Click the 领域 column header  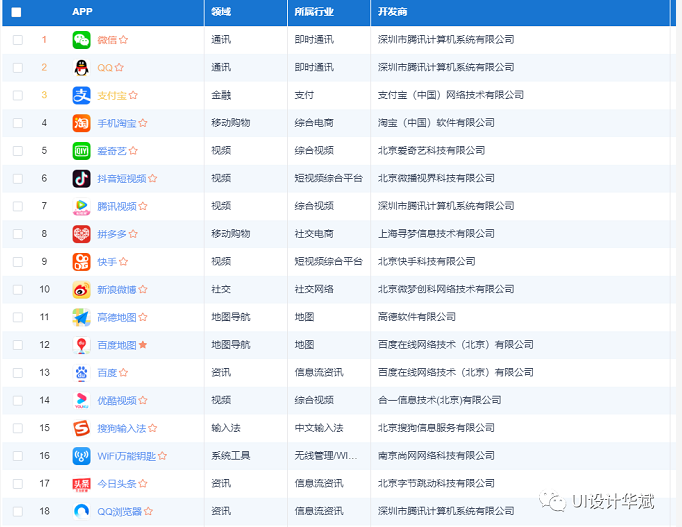pos(221,12)
